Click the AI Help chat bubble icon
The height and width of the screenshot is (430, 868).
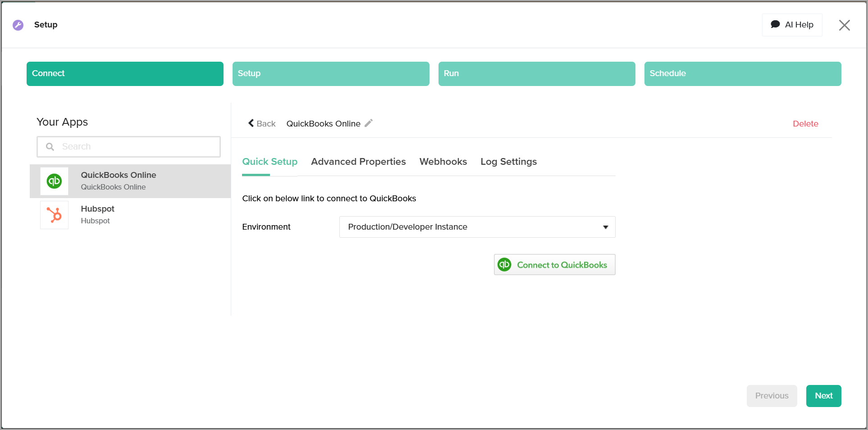click(775, 24)
